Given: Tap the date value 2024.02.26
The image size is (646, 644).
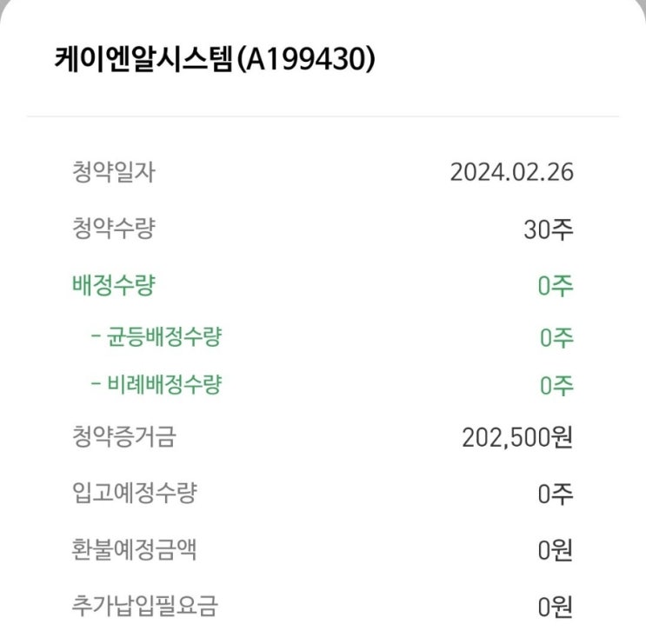Looking at the screenshot, I should coord(511,172).
